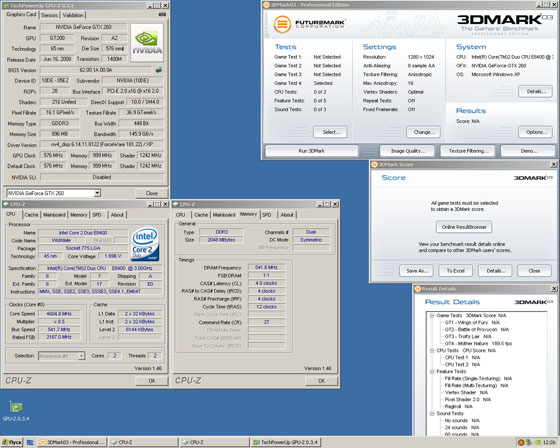Viewport: 560px width, 448px height.
Task: Click the BIOS Version field 62.00.1A.00.0A
Action: coord(96,70)
